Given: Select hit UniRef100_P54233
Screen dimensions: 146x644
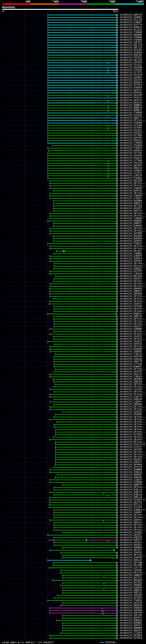Looking at the screenshot, I should [x=131, y=140].
